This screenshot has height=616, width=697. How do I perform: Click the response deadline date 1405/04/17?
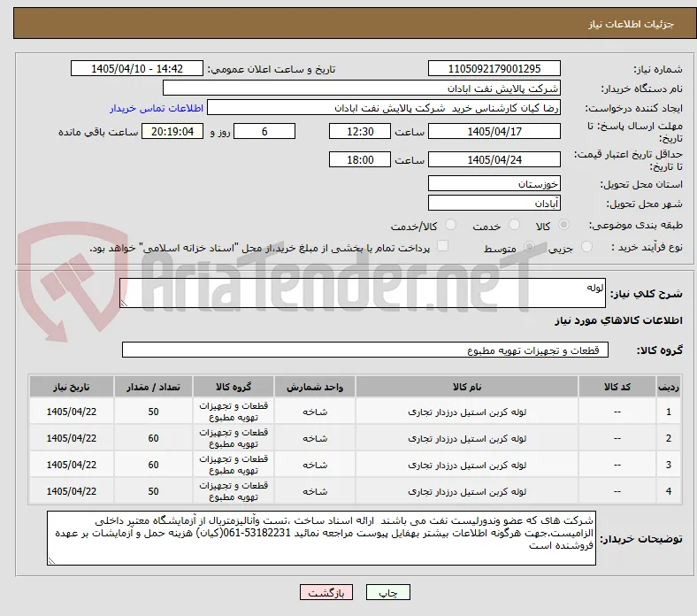pyautogui.click(x=494, y=132)
